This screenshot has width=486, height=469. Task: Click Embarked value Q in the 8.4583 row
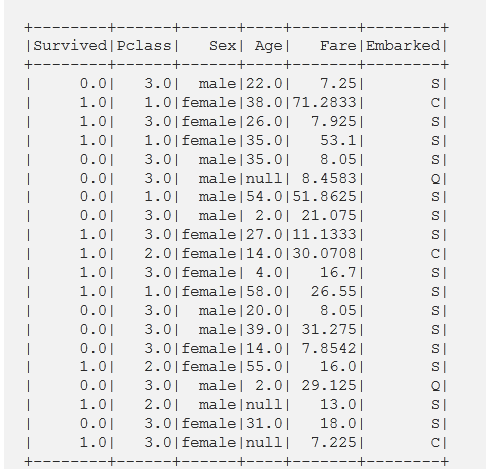pyautogui.click(x=435, y=179)
